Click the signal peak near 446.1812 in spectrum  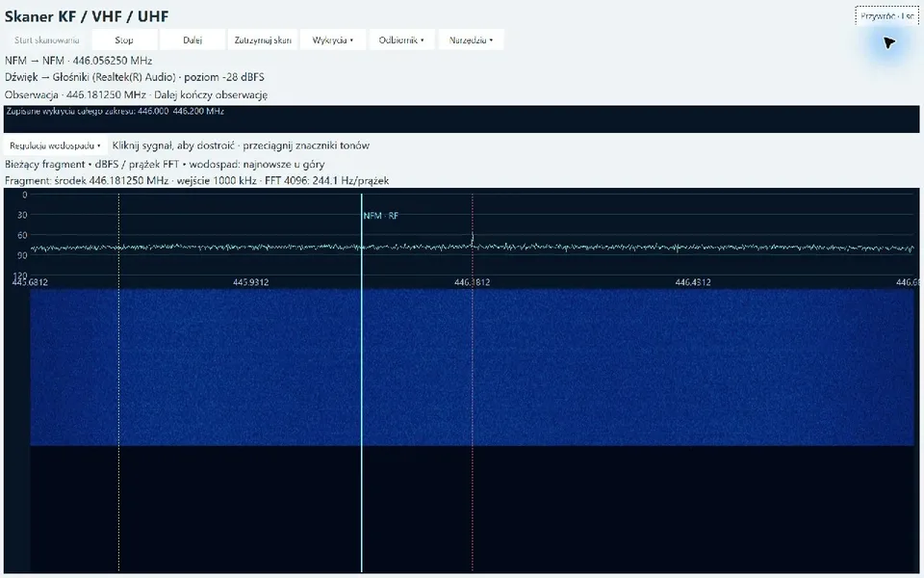472,238
